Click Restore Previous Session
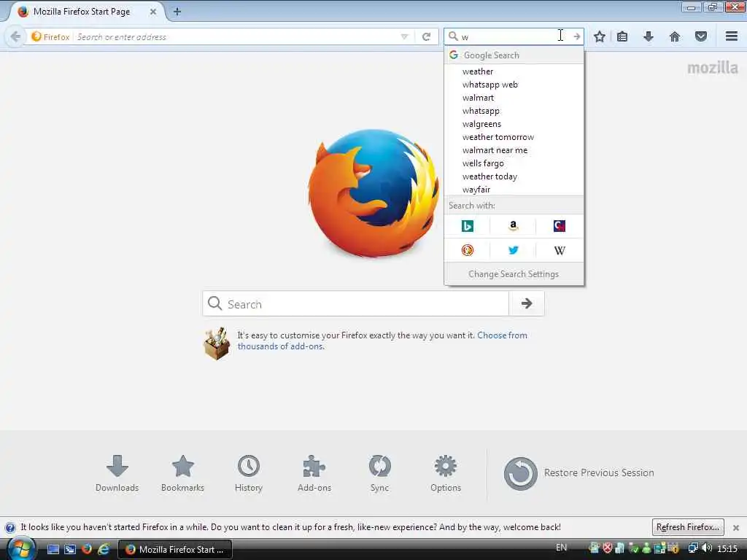This screenshot has width=747, height=560. pos(578,473)
